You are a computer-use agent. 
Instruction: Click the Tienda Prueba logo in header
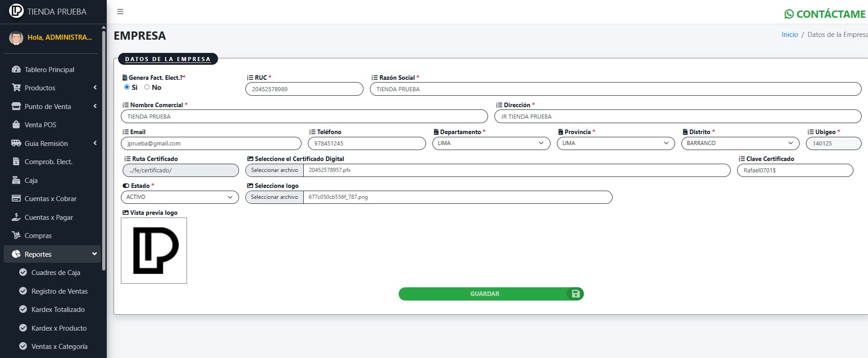pos(16,11)
